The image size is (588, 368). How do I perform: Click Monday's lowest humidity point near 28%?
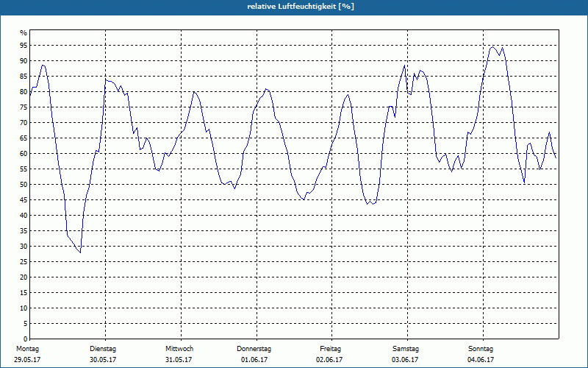(x=80, y=252)
